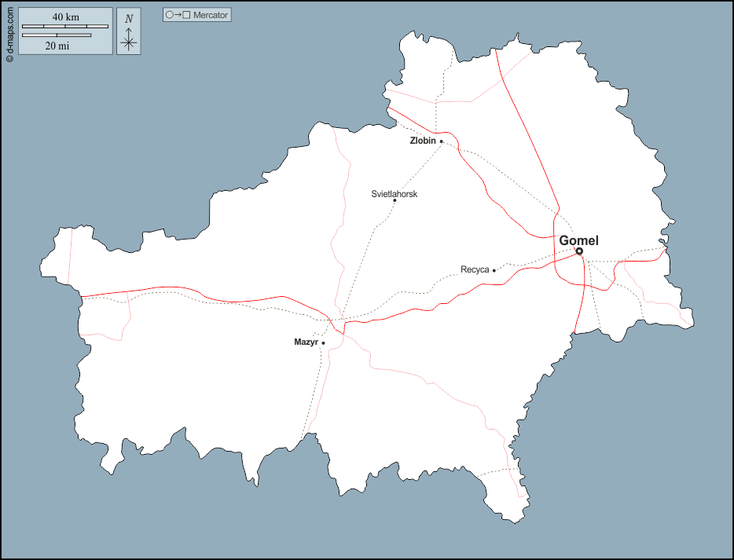The width and height of the screenshot is (734, 560).
Task: Click the 40 km scale bar
Action: coord(65,27)
